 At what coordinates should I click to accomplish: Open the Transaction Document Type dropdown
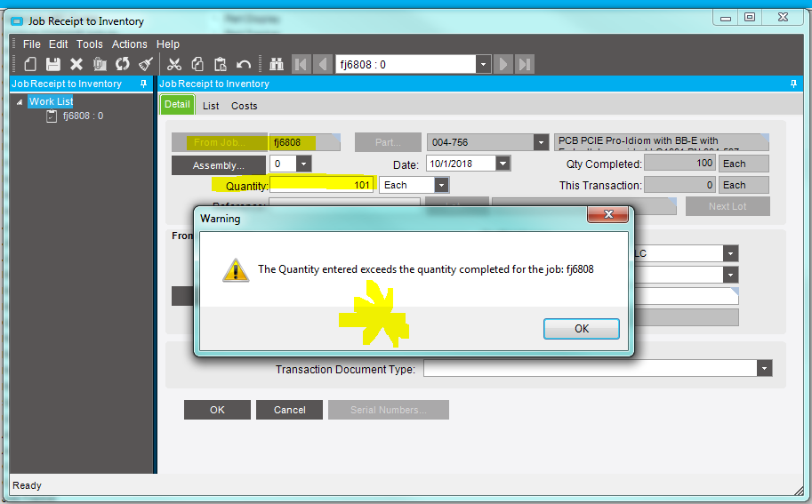click(x=764, y=368)
